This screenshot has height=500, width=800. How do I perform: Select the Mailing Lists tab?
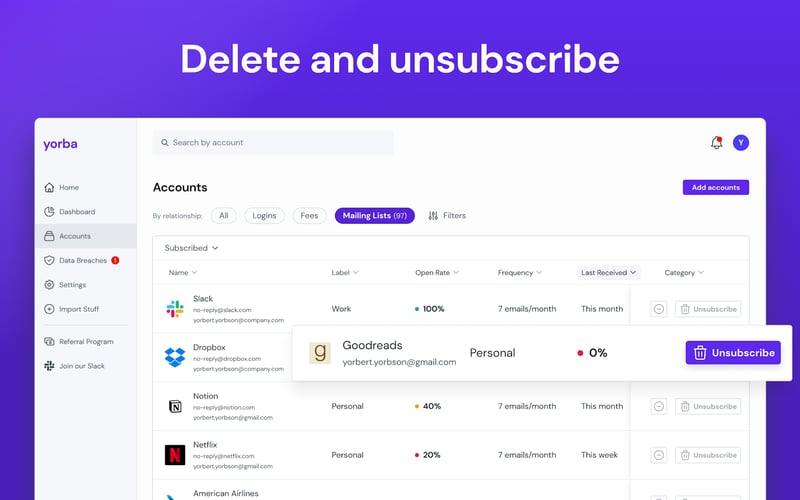(x=374, y=216)
